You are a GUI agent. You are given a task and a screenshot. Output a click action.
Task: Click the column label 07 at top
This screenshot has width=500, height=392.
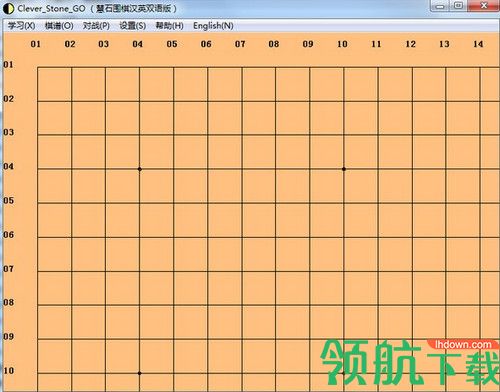tap(240, 44)
